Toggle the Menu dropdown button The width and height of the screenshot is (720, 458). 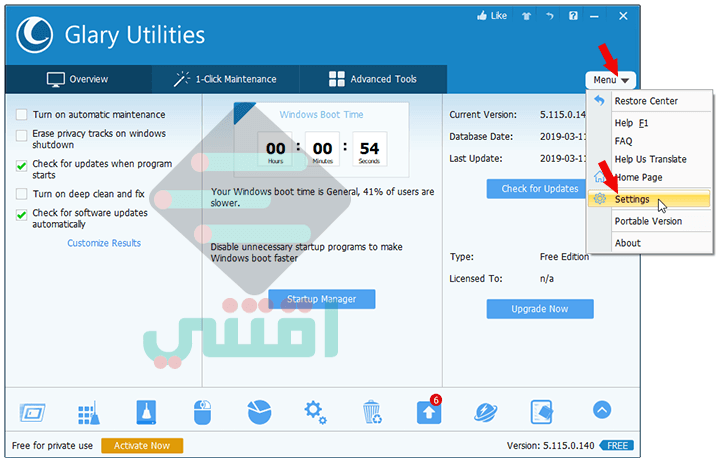[x=610, y=80]
